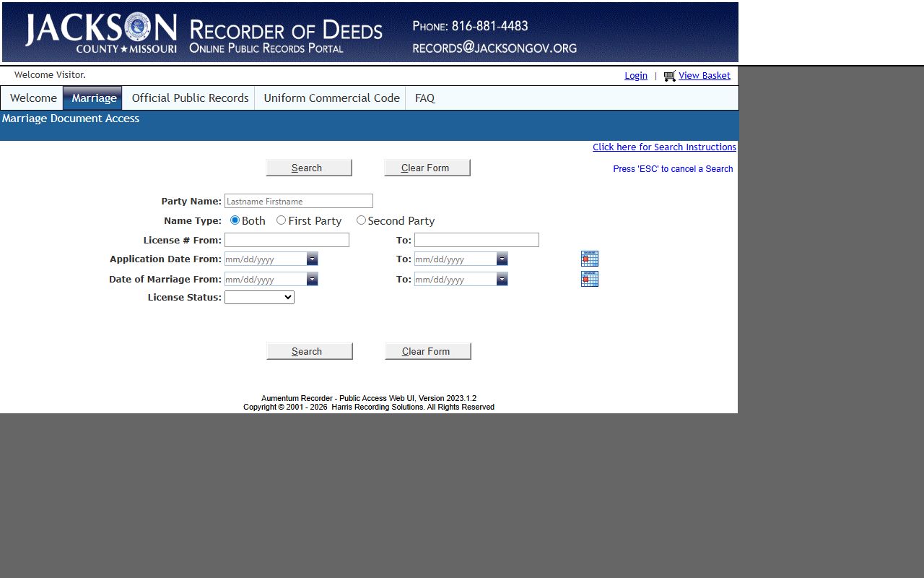Image resolution: width=924 pixels, height=578 pixels.
Task: Focus the License # To field
Action: coord(476,240)
